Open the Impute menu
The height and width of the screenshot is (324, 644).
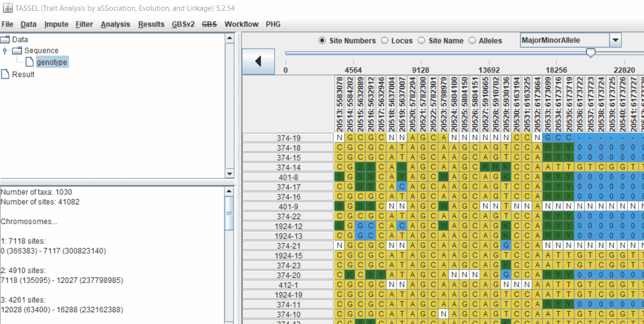pos(56,24)
